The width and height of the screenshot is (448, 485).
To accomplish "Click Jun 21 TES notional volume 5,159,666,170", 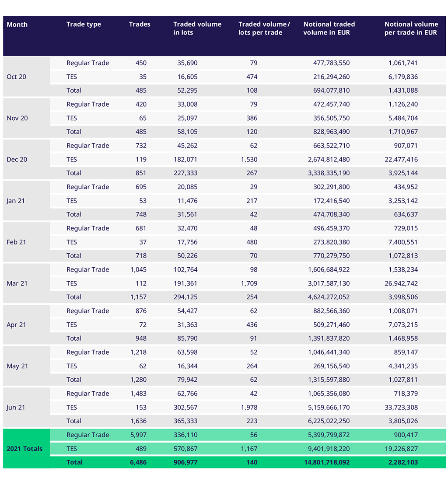I will 329,408.
